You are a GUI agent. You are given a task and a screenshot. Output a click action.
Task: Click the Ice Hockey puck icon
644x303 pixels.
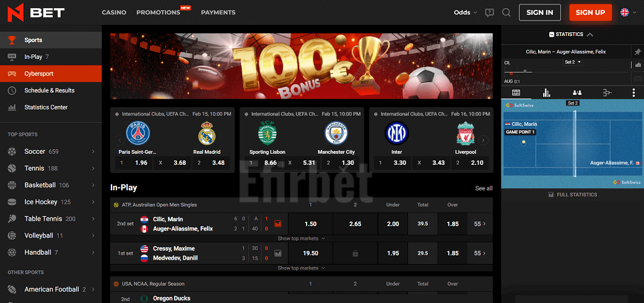click(12, 202)
